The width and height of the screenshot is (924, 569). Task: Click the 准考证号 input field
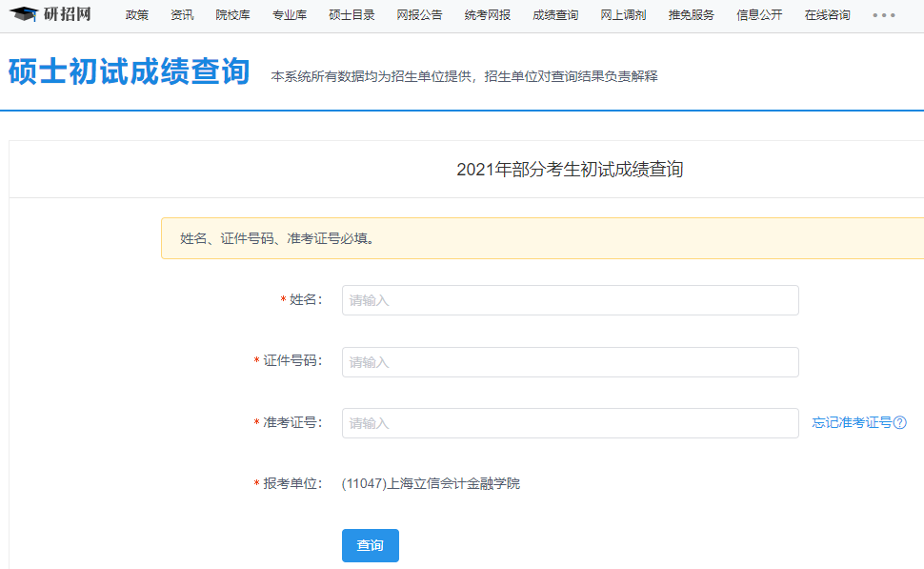(570, 423)
